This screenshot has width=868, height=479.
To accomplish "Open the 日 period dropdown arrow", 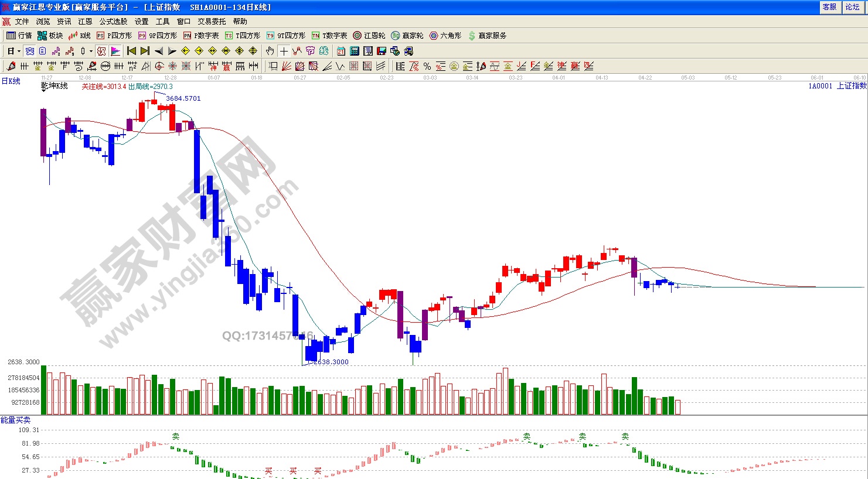I will pos(19,51).
